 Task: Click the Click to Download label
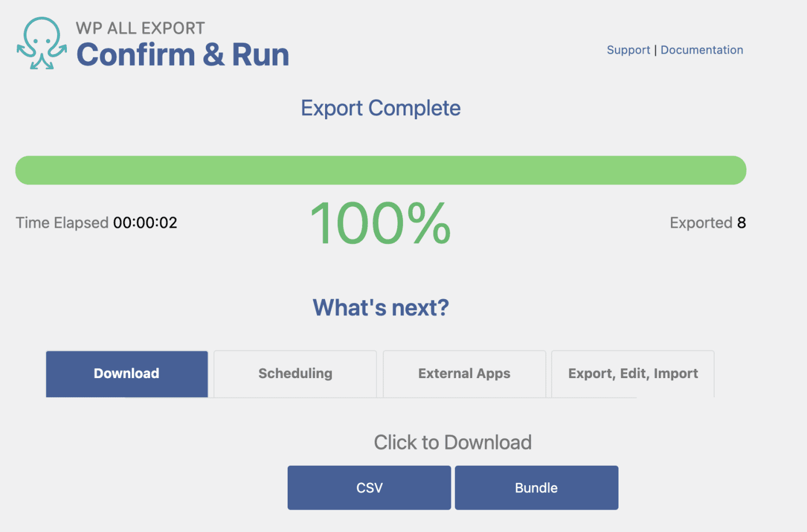coord(452,443)
